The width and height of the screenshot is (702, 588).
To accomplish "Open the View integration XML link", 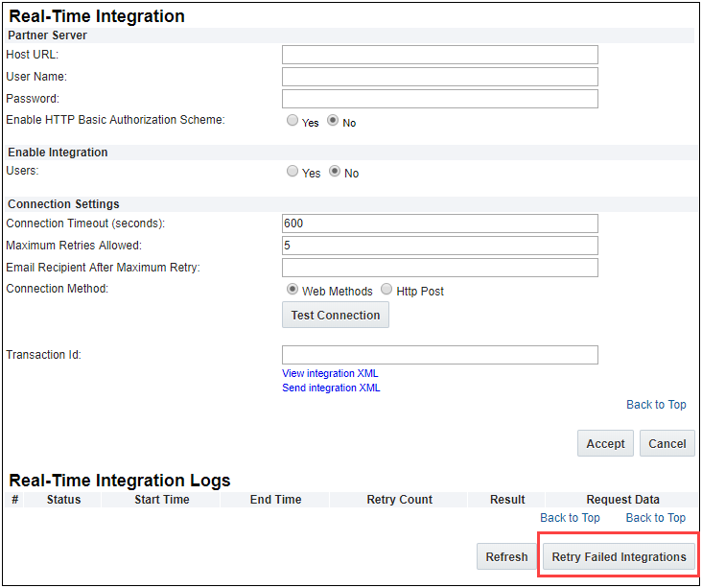I will tap(330, 373).
